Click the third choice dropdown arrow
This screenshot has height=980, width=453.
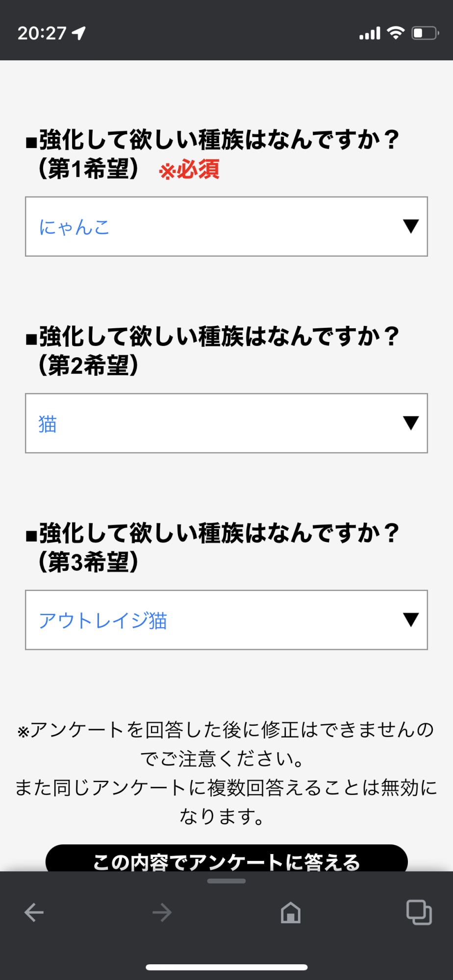pos(411,619)
